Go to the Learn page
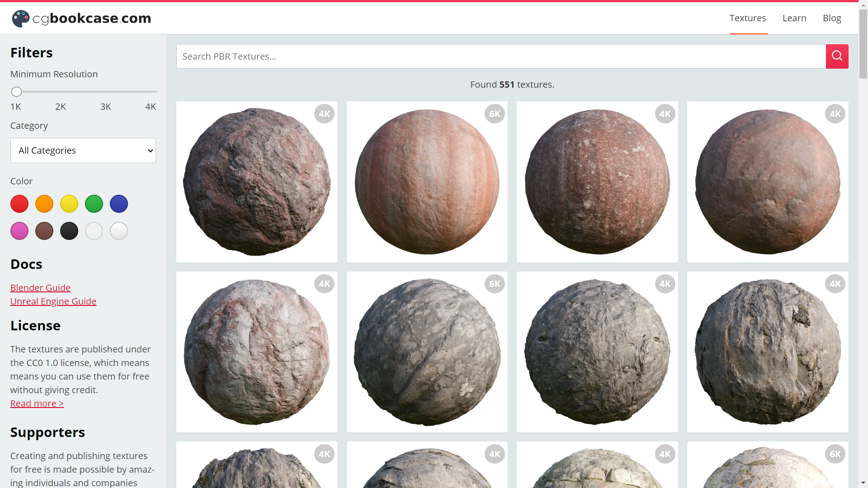Viewport: 868px width, 488px height. pos(794,18)
